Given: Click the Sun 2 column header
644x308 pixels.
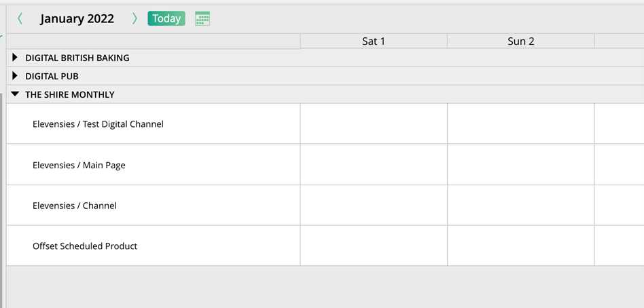Looking at the screenshot, I should [x=520, y=41].
